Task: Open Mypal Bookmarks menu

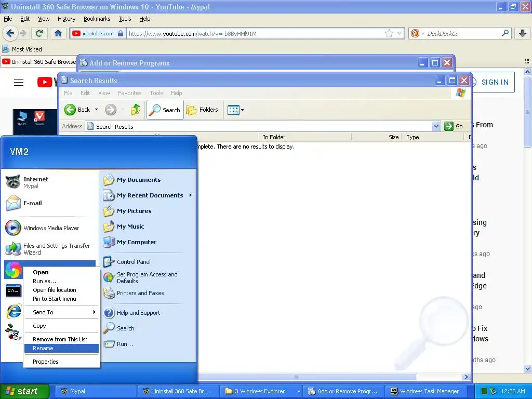Action: point(97,19)
